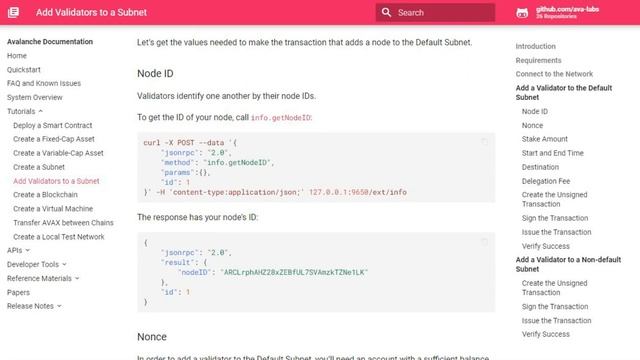Jump to Node ID in contents

coord(535,111)
